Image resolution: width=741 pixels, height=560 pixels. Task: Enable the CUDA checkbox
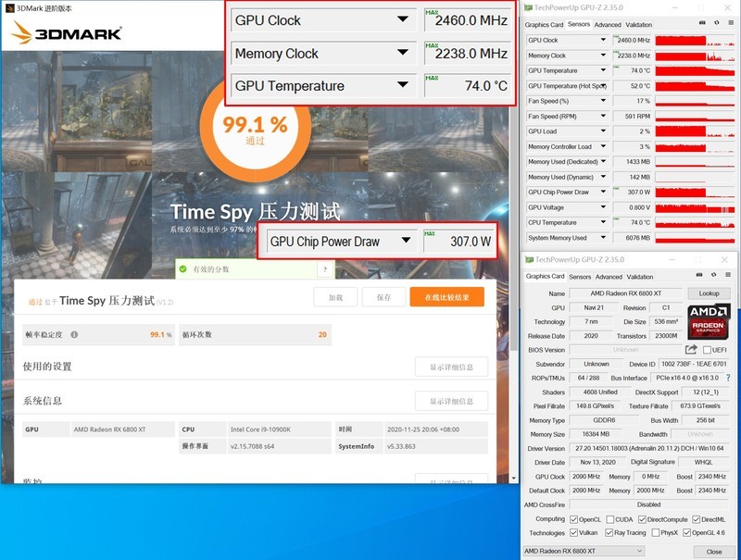[609, 518]
